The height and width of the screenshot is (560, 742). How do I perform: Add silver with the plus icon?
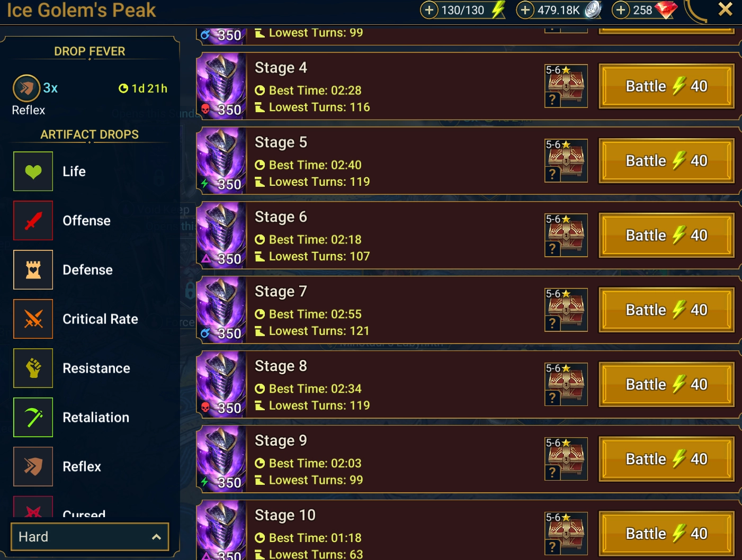coord(525,10)
